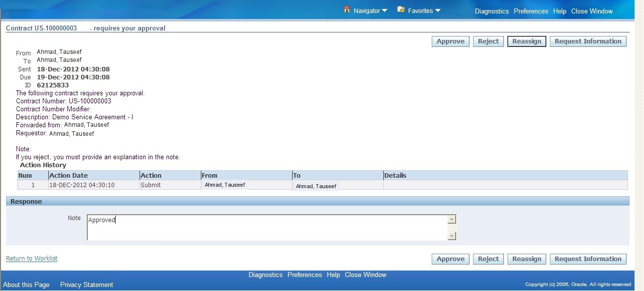Click the top Approve button
644x291 pixels.
coord(450,41)
